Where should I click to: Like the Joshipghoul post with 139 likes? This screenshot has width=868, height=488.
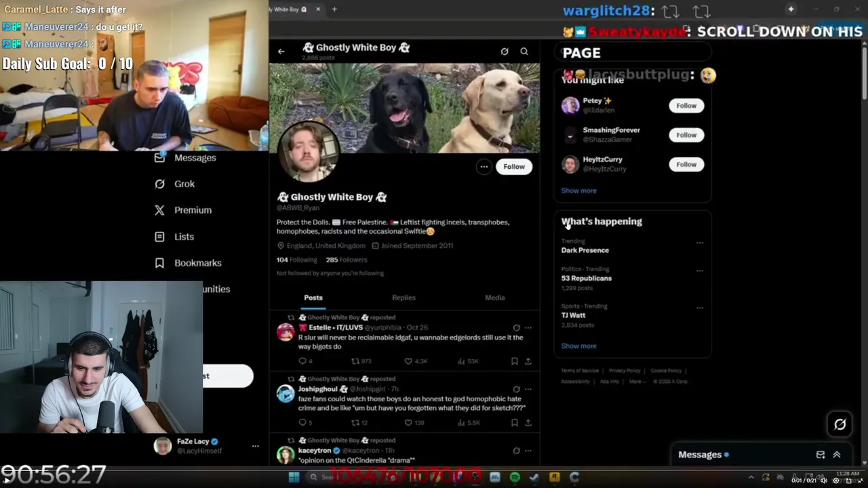(x=414, y=423)
